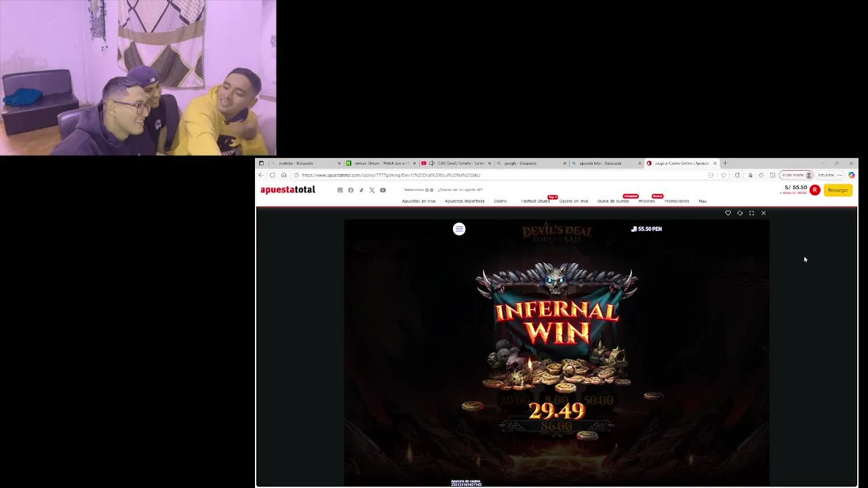
Task: Click the red R account avatar
Action: (x=814, y=190)
